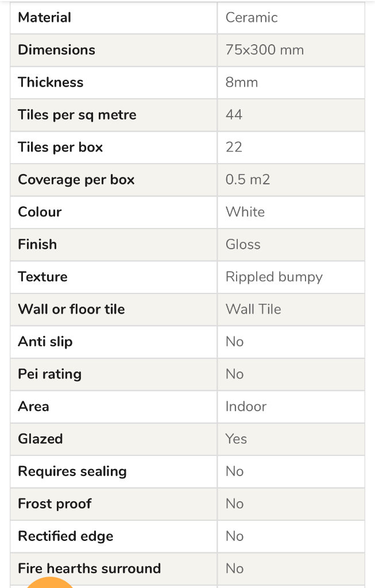Select the Wall Tile value
This screenshot has width=375, height=588.
253,309
